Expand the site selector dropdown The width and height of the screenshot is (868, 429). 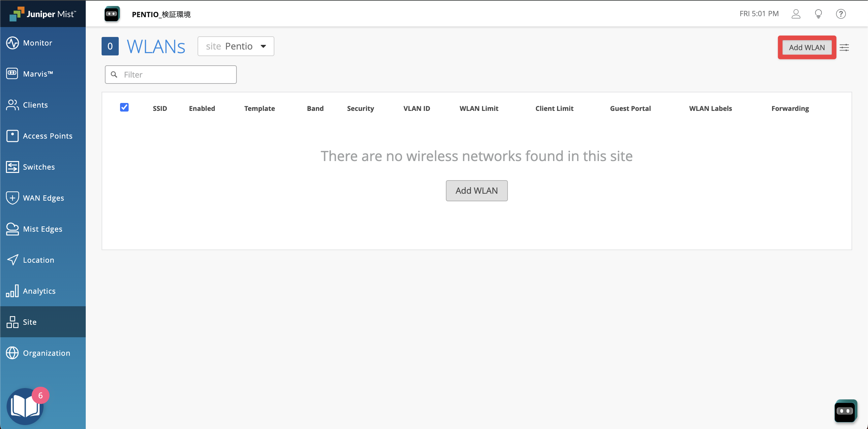tap(235, 46)
